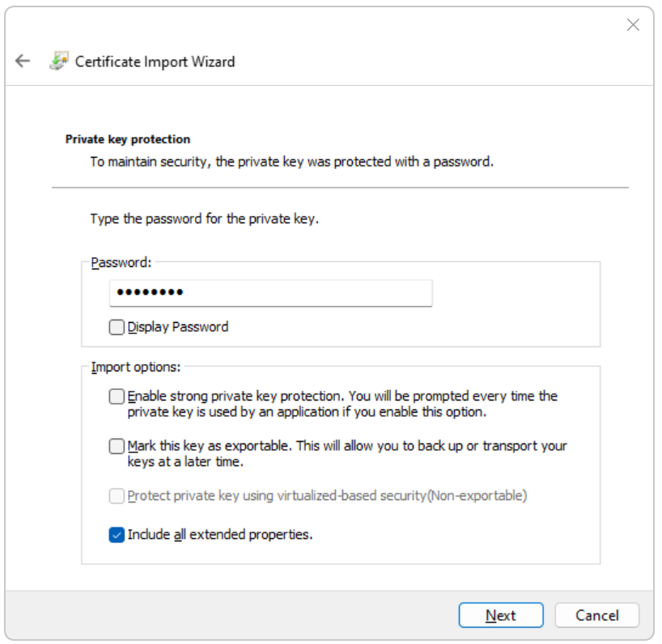Image resolution: width=662 pixels, height=644 pixels.
Task: Close the Certificate Import Wizard window
Action: (633, 25)
